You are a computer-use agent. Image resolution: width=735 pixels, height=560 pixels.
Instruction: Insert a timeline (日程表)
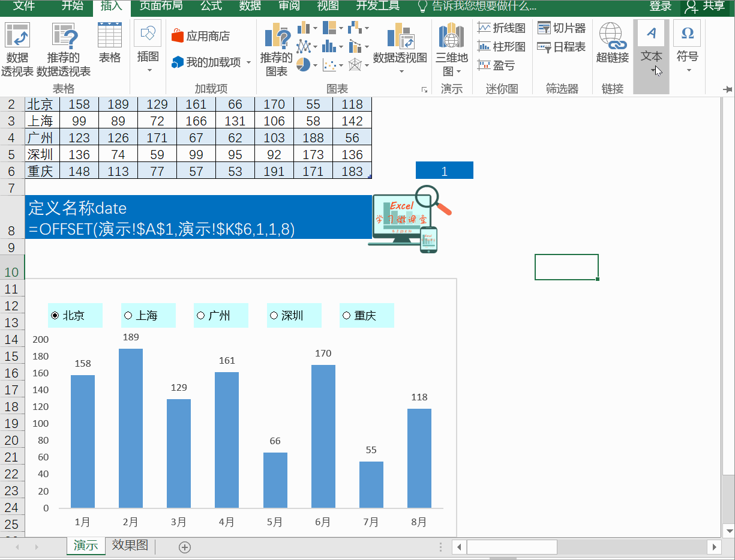(x=561, y=46)
